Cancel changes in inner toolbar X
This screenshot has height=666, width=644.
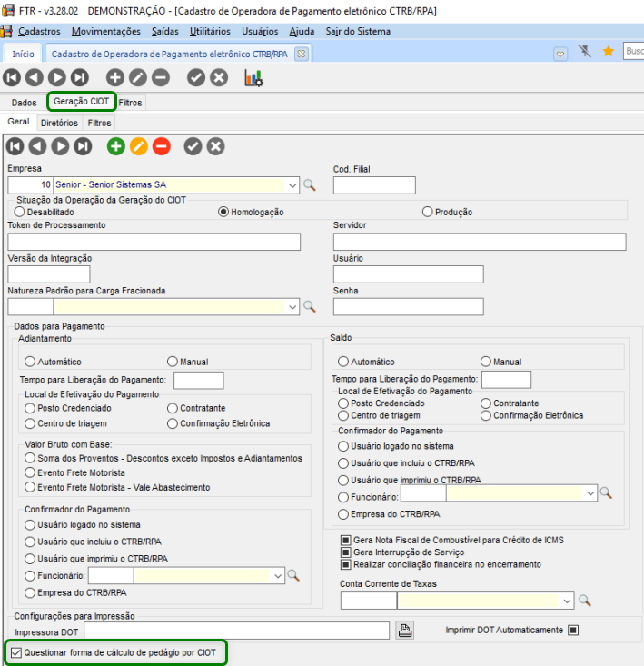[x=216, y=146]
